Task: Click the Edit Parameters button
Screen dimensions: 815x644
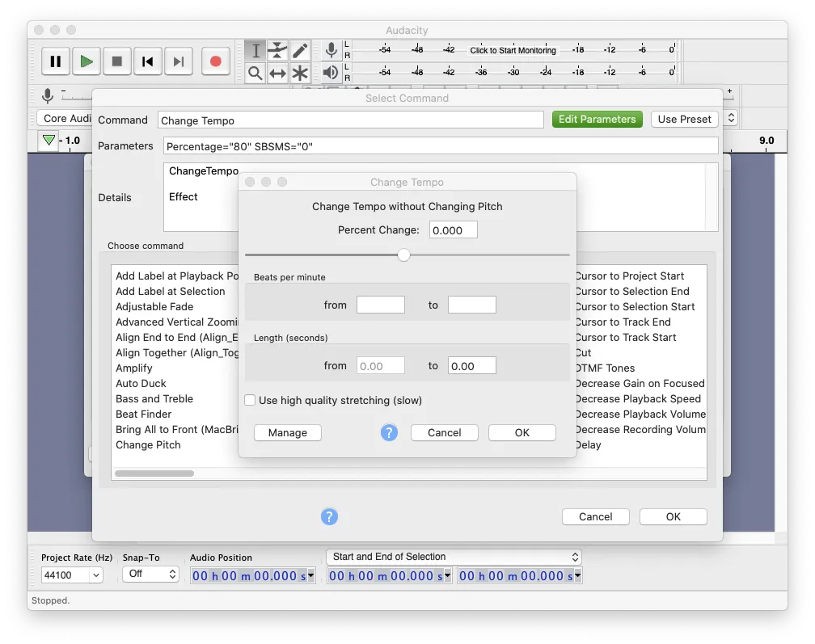Action: pyautogui.click(x=597, y=119)
